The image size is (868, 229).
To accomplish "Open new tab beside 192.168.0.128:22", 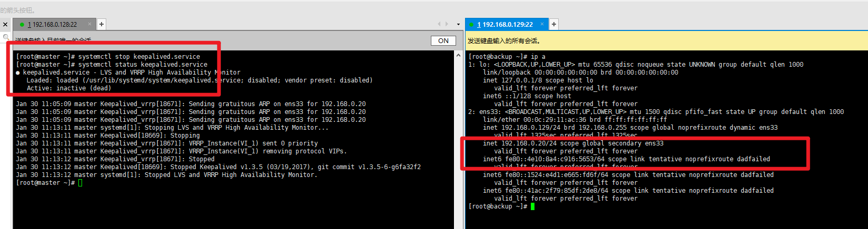I will point(102,24).
